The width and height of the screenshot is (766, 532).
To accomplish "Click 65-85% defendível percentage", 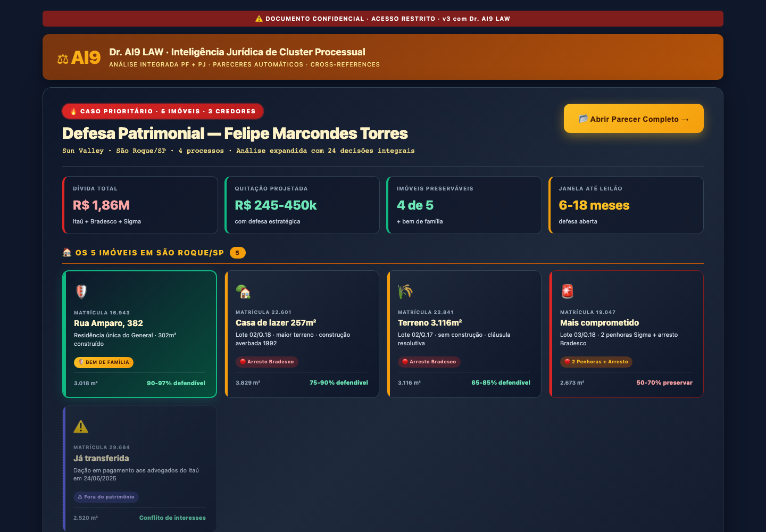I will pos(501,383).
